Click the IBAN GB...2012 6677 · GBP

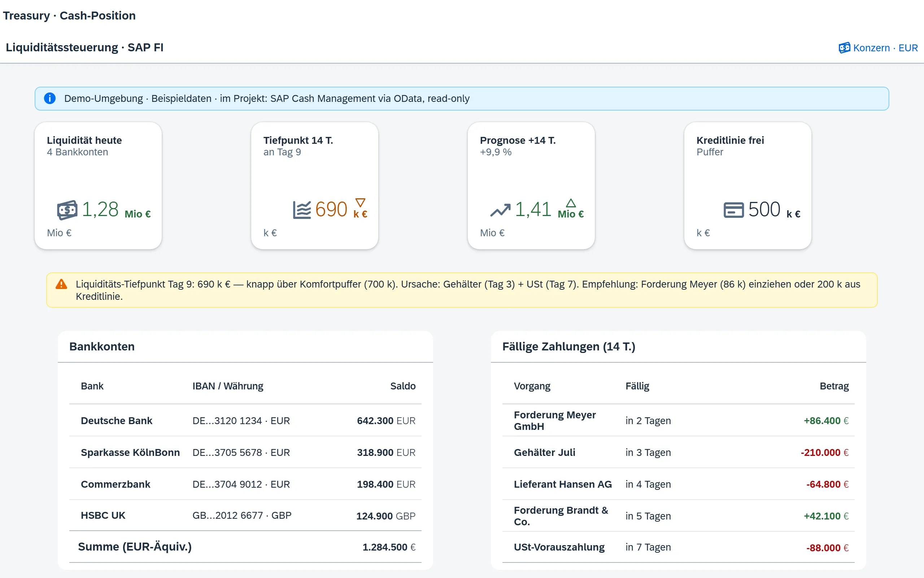242,515
